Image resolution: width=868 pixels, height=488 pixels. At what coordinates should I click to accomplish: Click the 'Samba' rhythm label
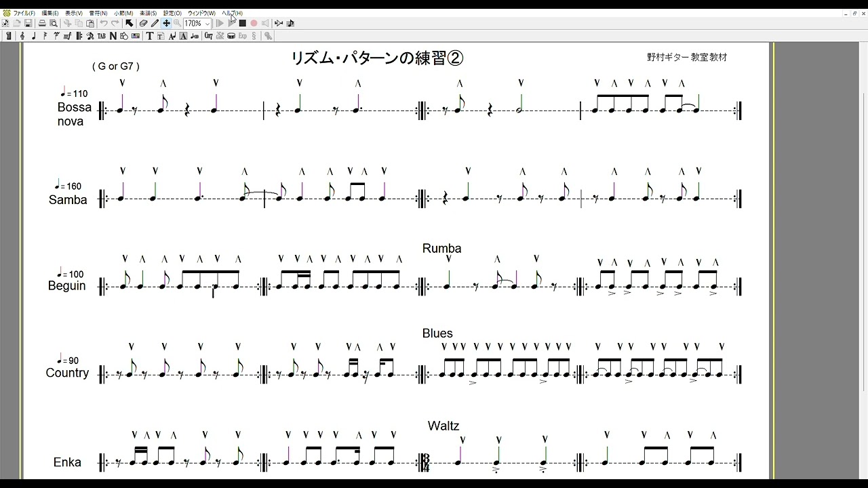[x=68, y=200]
